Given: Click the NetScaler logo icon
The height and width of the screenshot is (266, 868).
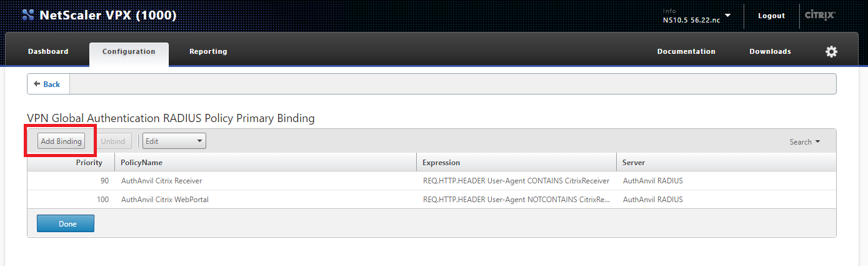Looking at the screenshot, I should (x=28, y=15).
